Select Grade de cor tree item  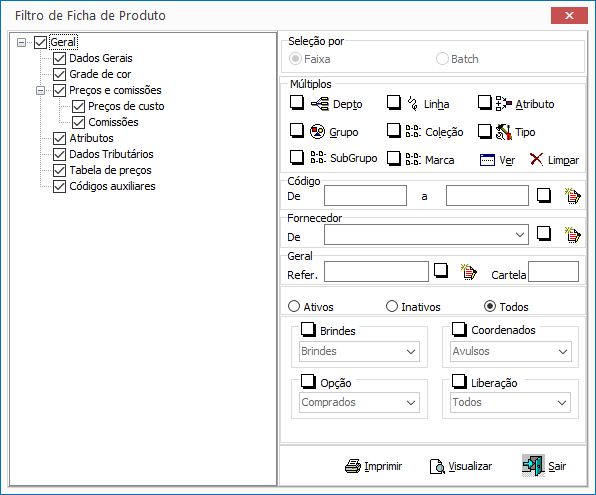point(100,74)
